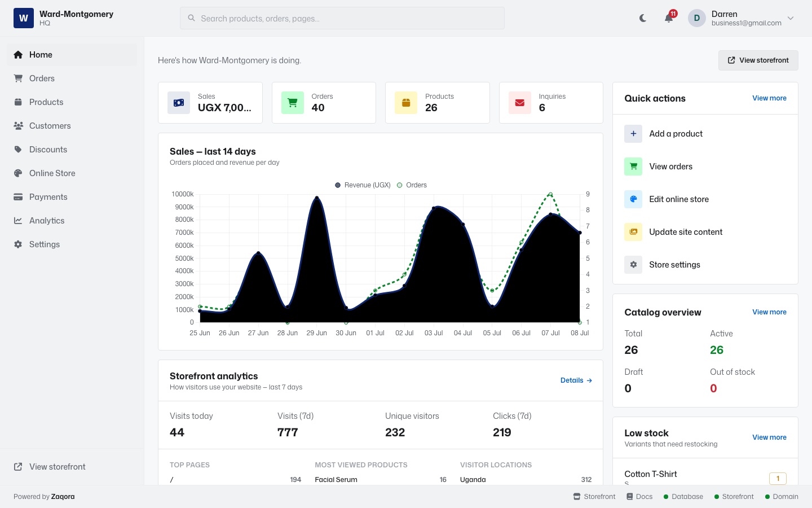The width and height of the screenshot is (812, 508).
Task: Click Catalog overview View more link
Action: click(769, 312)
